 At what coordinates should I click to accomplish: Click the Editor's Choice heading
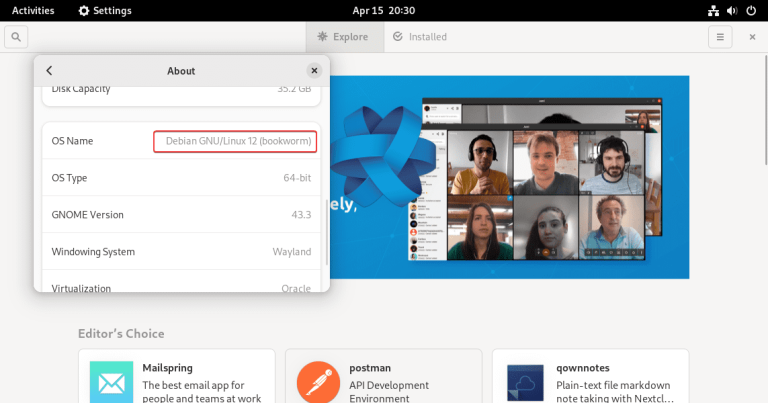click(x=121, y=333)
